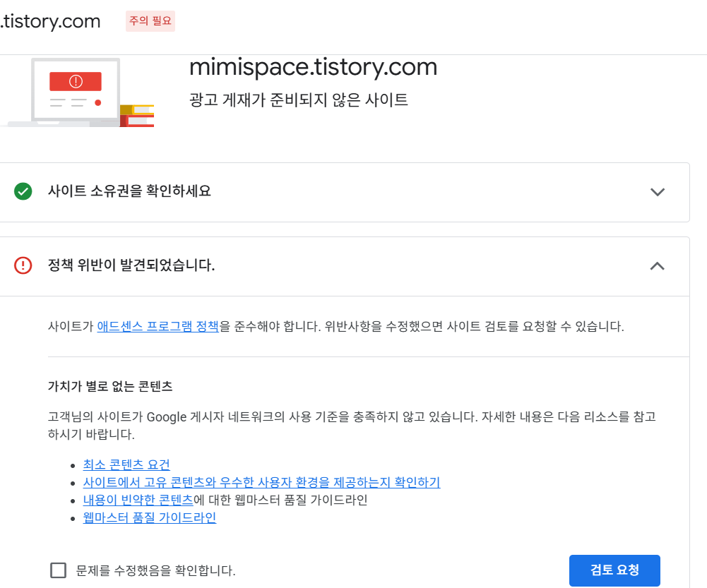Click the green ownership verified checkmark icon
The height and width of the screenshot is (588, 707).
click(23, 192)
